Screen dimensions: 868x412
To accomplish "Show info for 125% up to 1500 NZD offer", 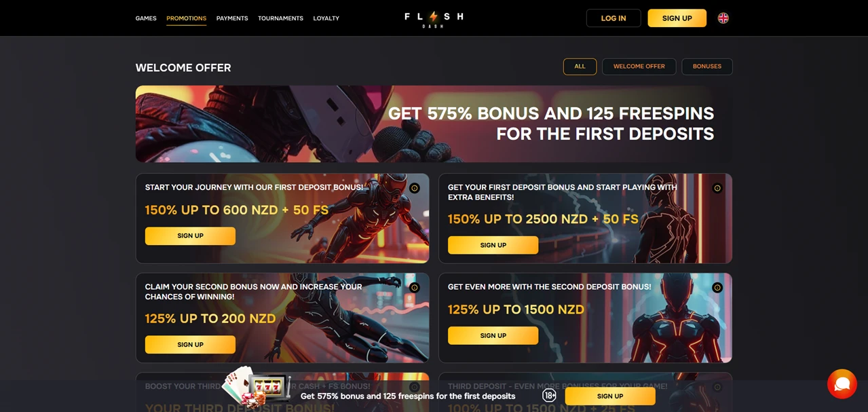I will [717, 288].
